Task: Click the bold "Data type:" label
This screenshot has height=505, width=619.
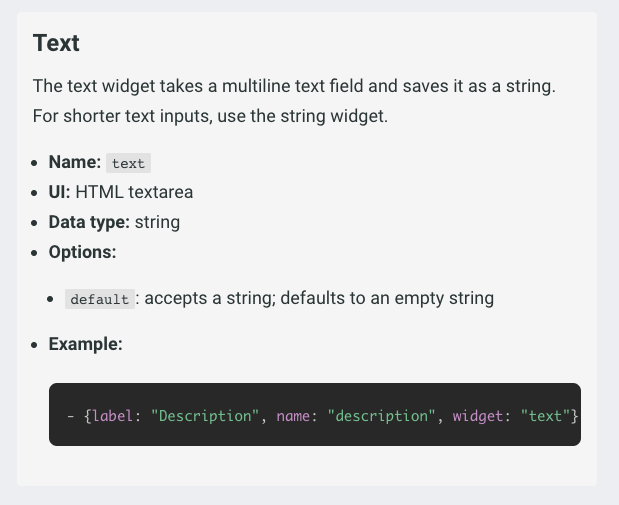Action: (89, 222)
